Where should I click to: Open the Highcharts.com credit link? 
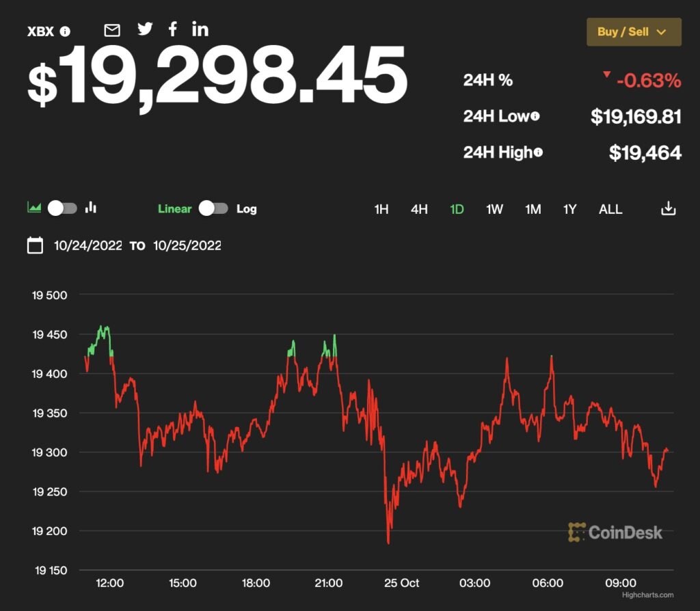click(x=647, y=595)
